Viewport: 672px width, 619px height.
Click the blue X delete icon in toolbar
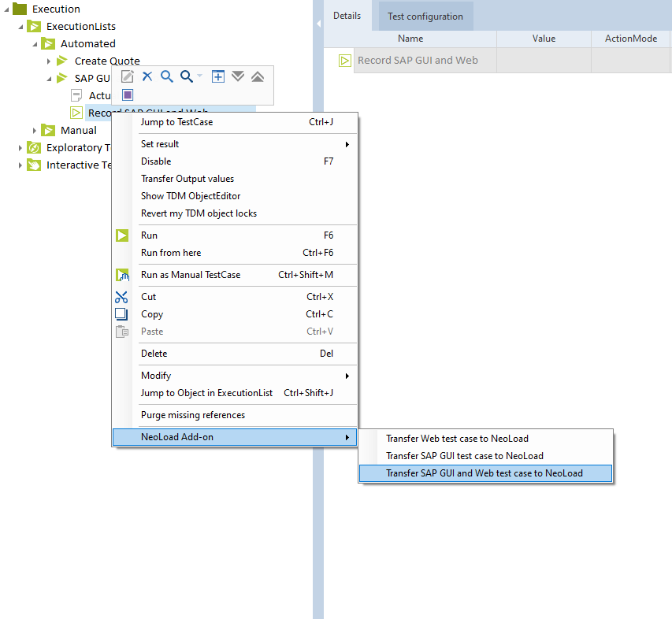point(147,76)
